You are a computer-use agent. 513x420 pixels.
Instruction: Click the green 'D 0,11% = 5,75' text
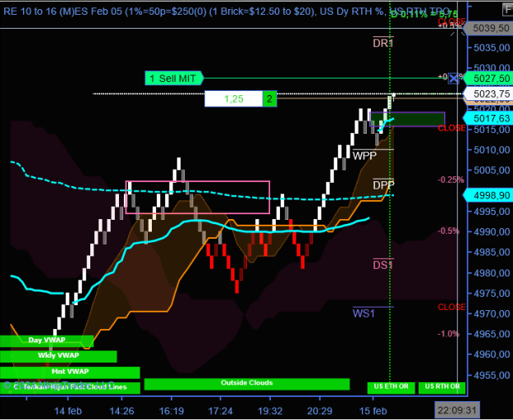[x=424, y=14]
